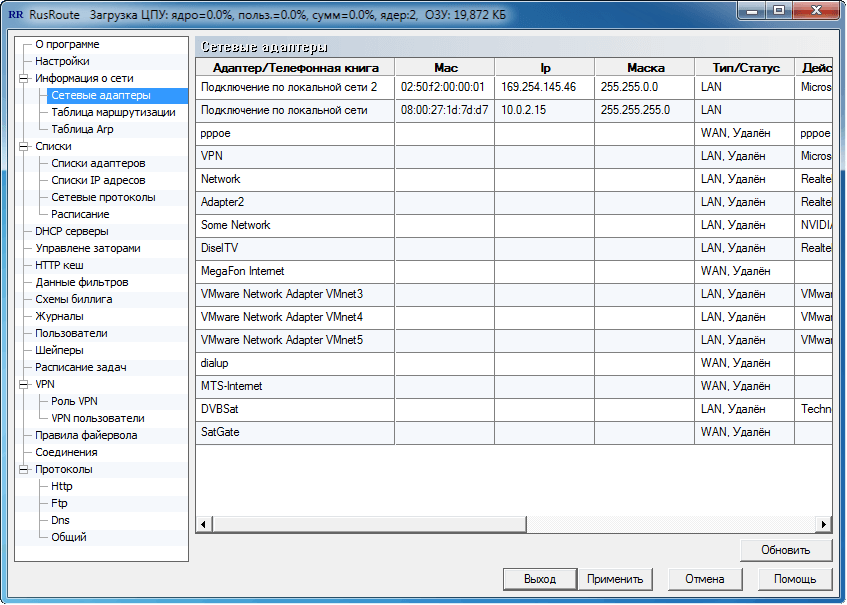Screen dimensions: 847x605
Task: Select Общий under Протоколы
Action: (x=69, y=537)
